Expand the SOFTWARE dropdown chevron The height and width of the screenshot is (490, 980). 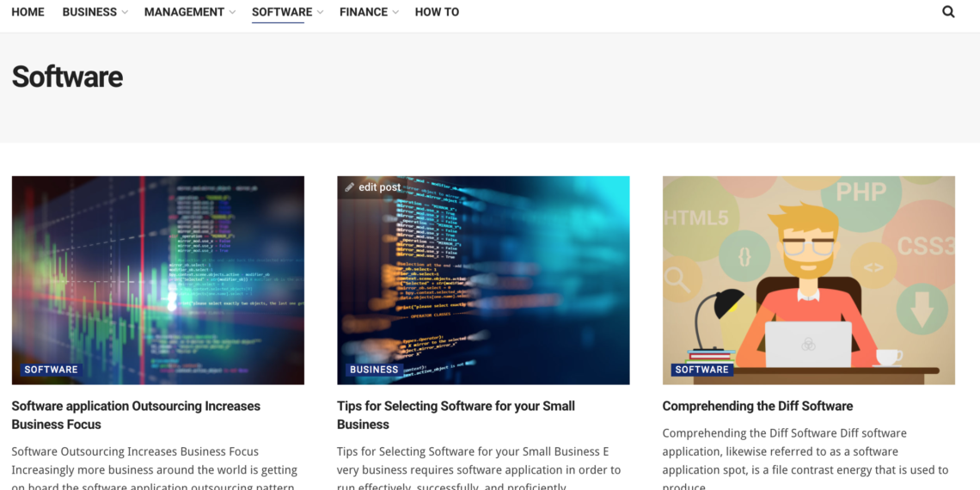tap(320, 13)
